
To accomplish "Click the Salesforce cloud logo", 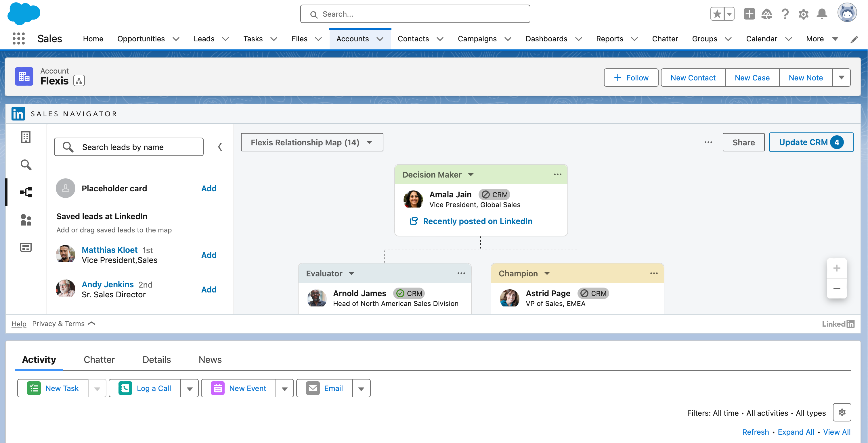I will [x=24, y=14].
